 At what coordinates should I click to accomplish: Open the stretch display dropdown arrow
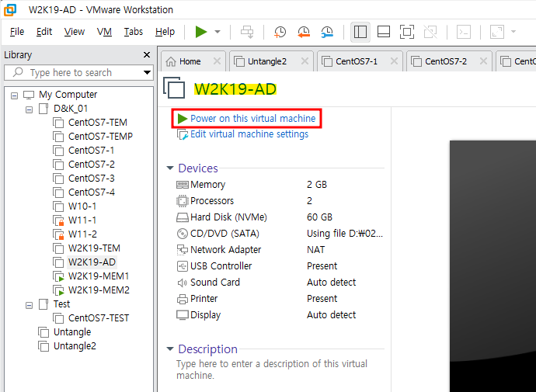[513, 32]
